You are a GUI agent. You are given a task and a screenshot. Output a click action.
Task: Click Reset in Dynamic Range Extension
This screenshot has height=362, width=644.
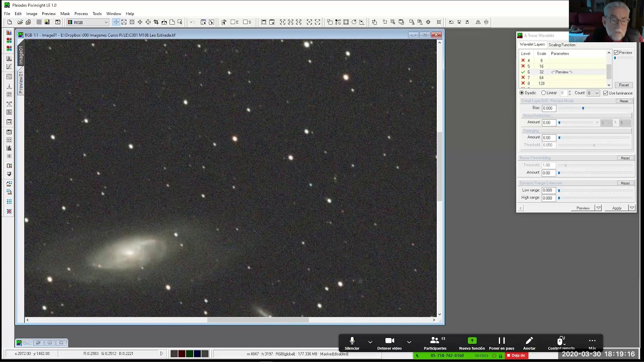[x=625, y=183]
